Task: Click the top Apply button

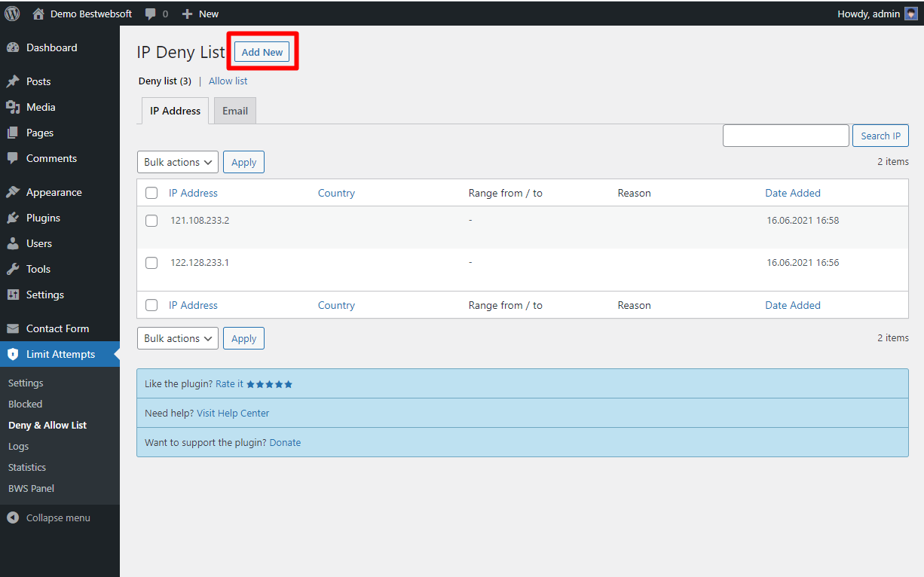Action: tap(243, 162)
